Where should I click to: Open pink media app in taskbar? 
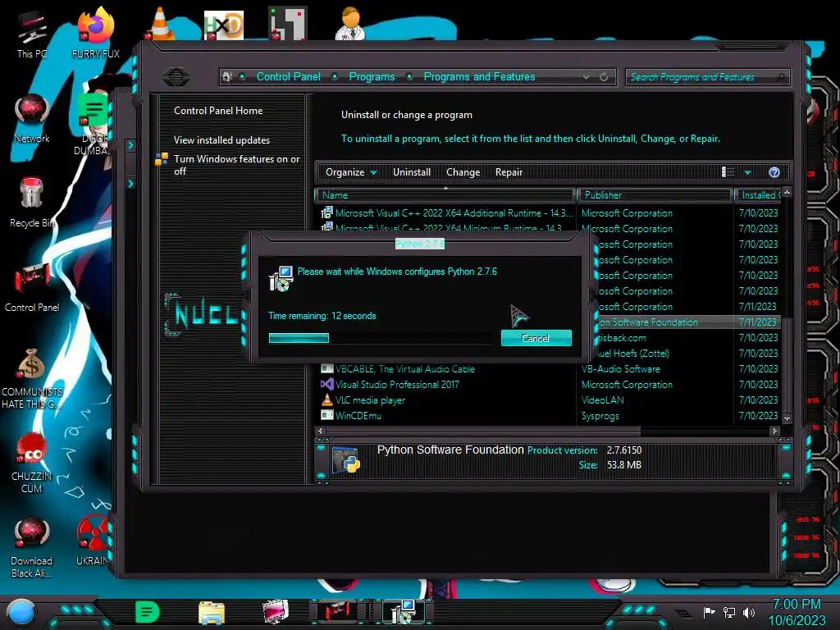(x=276, y=612)
